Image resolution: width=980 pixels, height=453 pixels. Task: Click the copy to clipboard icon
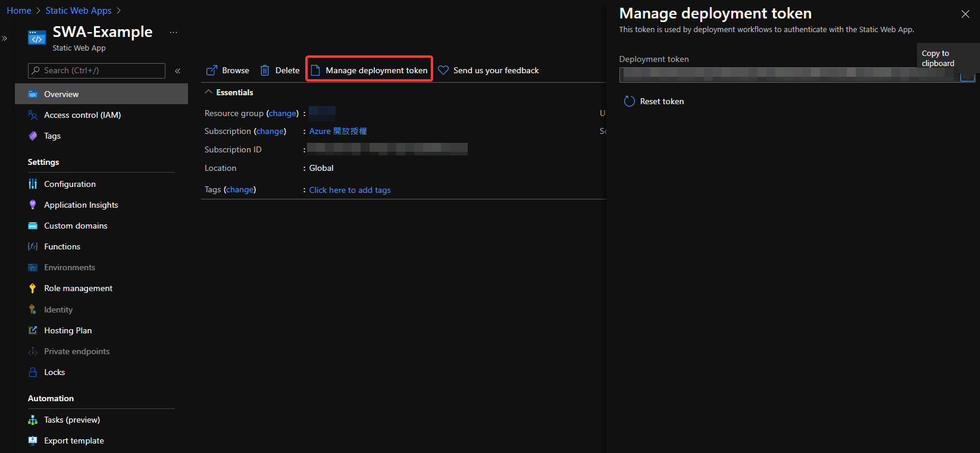tap(967, 76)
